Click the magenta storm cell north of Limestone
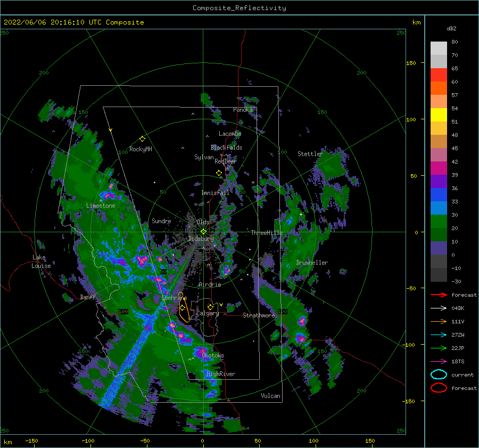This screenshot has height=448, width=479. [111, 186]
